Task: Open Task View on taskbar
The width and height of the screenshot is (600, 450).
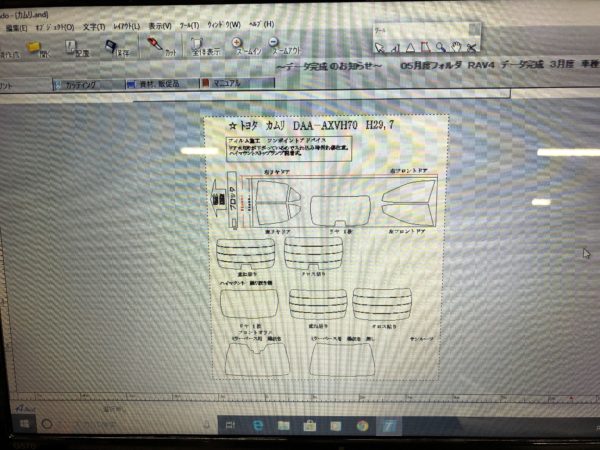Action: coord(230,425)
